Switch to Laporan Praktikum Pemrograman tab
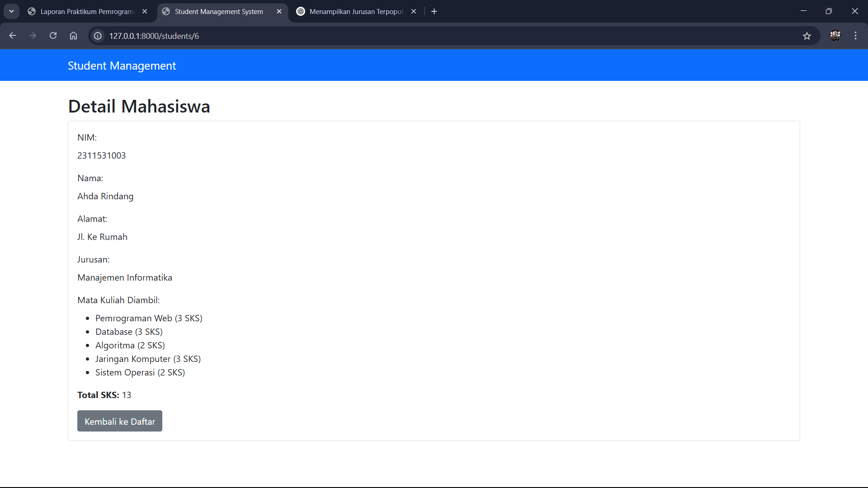The image size is (868, 488). click(x=87, y=11)
